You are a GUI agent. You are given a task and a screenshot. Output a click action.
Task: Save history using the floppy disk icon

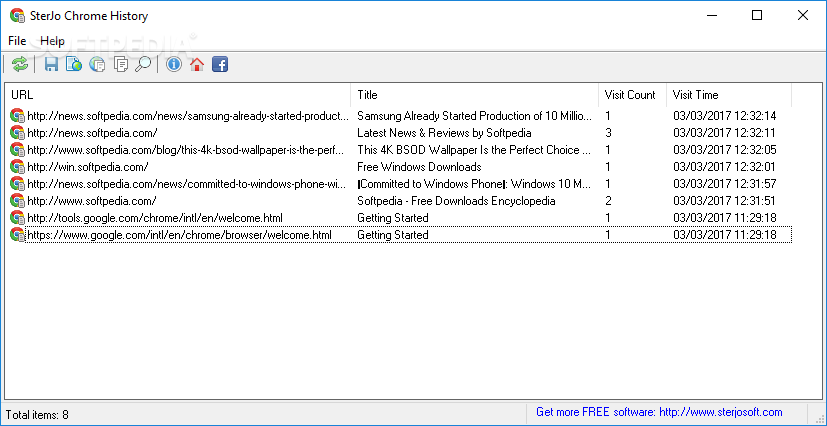51,64
